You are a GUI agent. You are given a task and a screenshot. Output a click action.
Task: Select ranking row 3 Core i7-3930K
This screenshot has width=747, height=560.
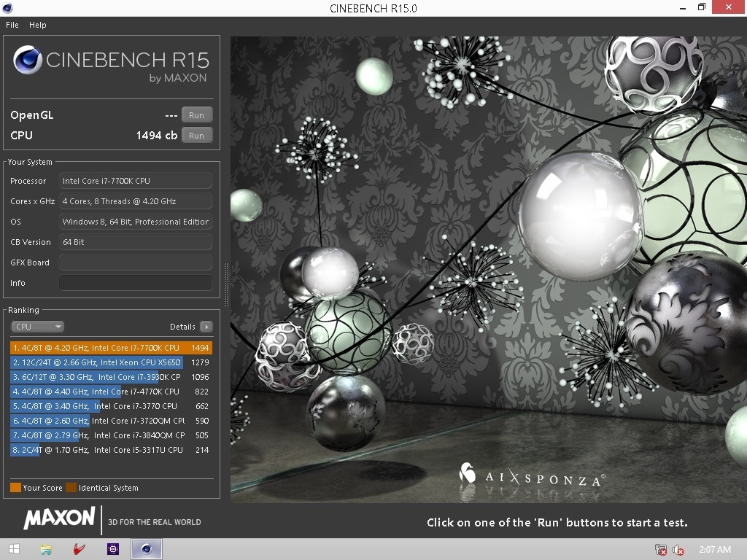111,377
